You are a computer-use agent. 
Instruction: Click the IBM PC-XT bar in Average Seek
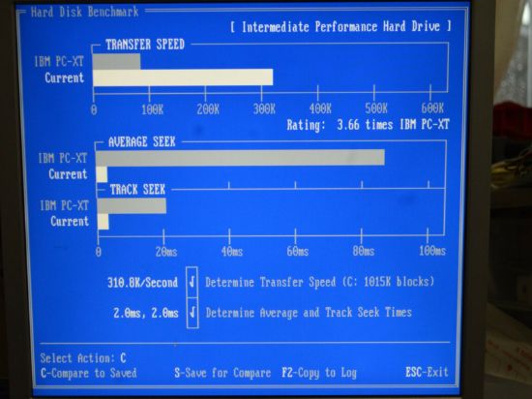point(240,158)
